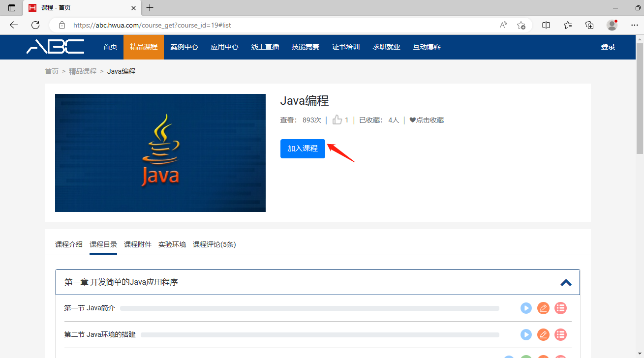Open 互动博客 in navigation bar
Screen dimensions: 644x358
(x=427, y=47)
